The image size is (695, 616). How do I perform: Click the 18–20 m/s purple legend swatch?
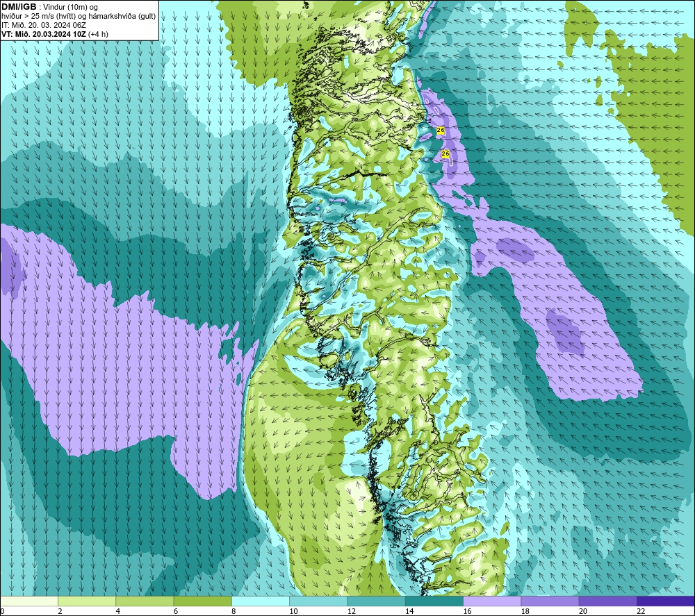pos(550,601)
